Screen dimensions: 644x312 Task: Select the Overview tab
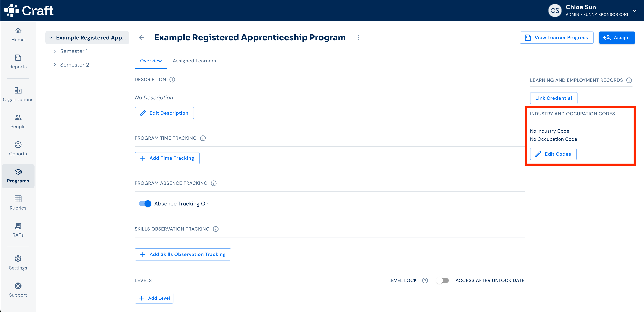[151, 61]
